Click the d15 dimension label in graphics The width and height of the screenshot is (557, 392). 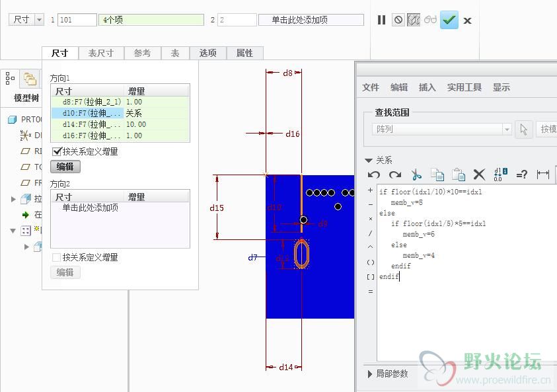217,208
